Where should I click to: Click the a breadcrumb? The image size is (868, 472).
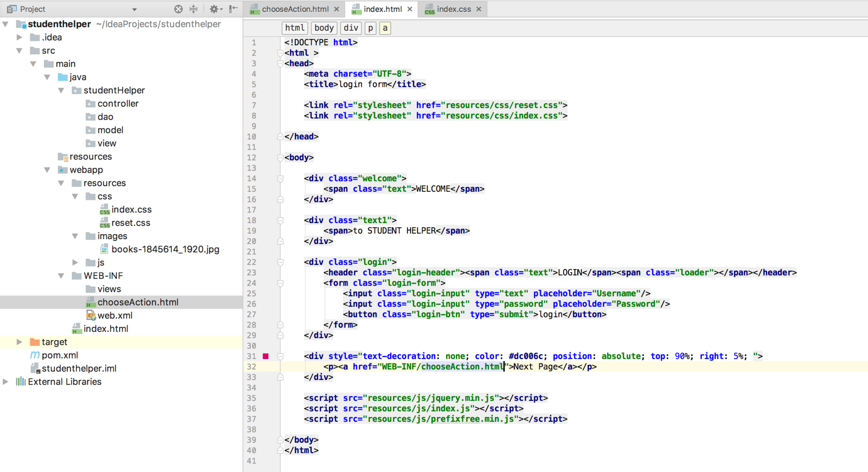coord(385,28)
